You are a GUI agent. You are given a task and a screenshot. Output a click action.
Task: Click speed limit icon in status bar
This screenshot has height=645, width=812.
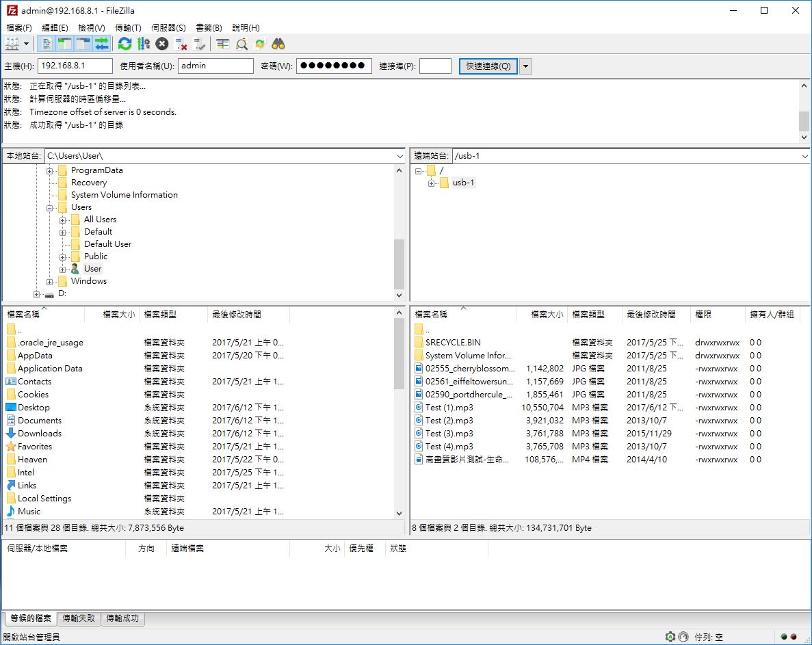click(x=683, y=637)
